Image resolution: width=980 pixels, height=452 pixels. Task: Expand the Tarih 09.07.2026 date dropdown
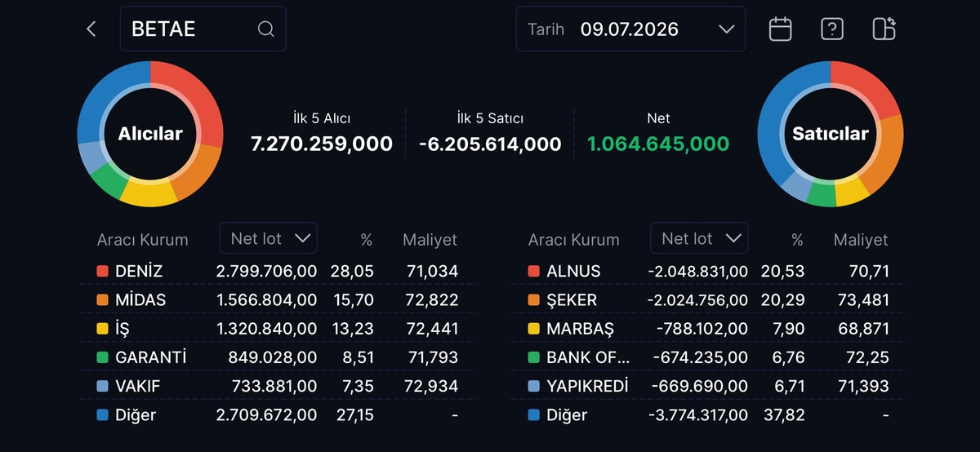pyautogui.click(x=630, y=29)
